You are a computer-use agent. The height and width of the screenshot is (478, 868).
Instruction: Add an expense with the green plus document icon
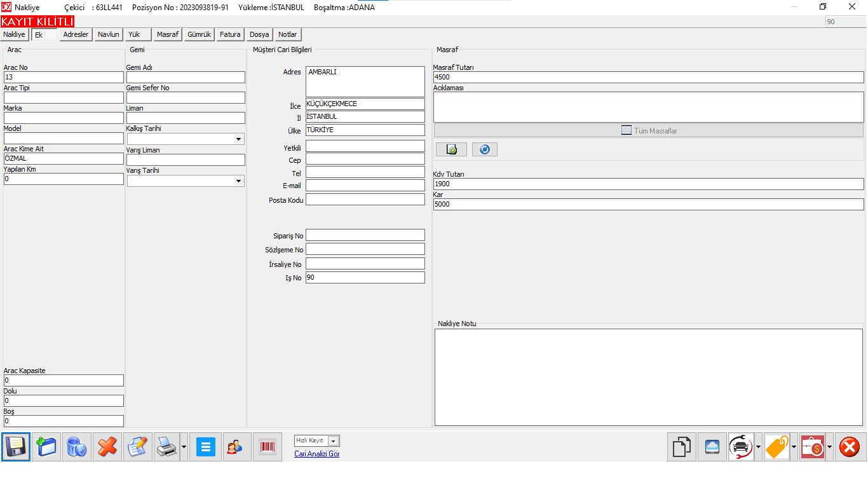click(451, 149)
